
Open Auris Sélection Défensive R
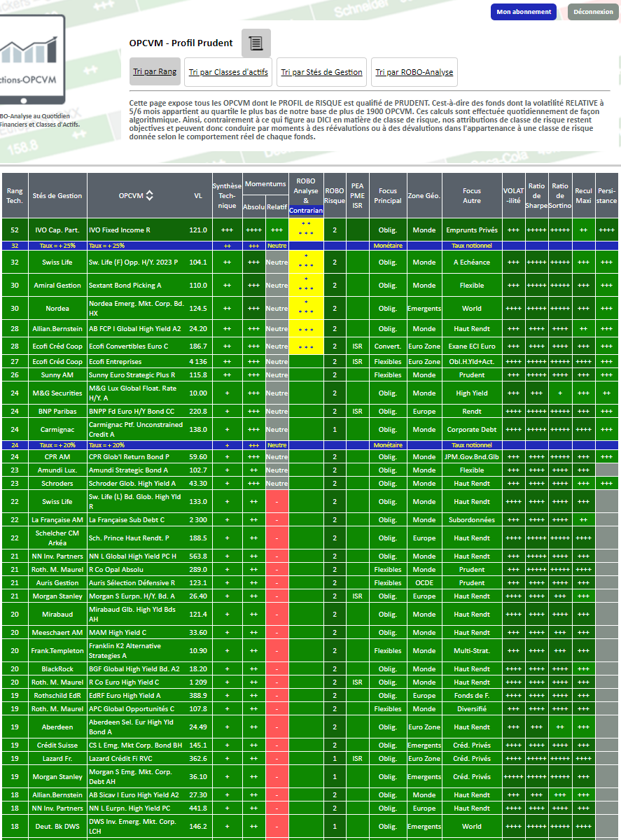click(132, 583)
